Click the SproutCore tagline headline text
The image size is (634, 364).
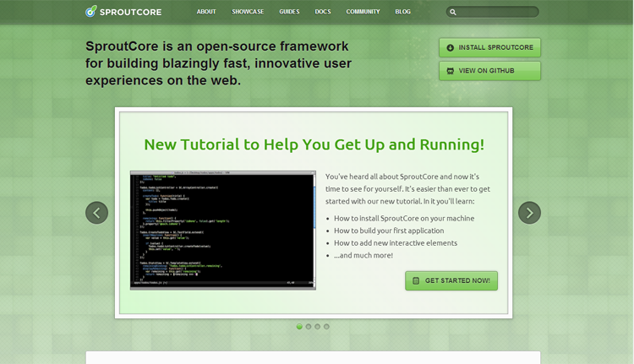pos(218,63)
